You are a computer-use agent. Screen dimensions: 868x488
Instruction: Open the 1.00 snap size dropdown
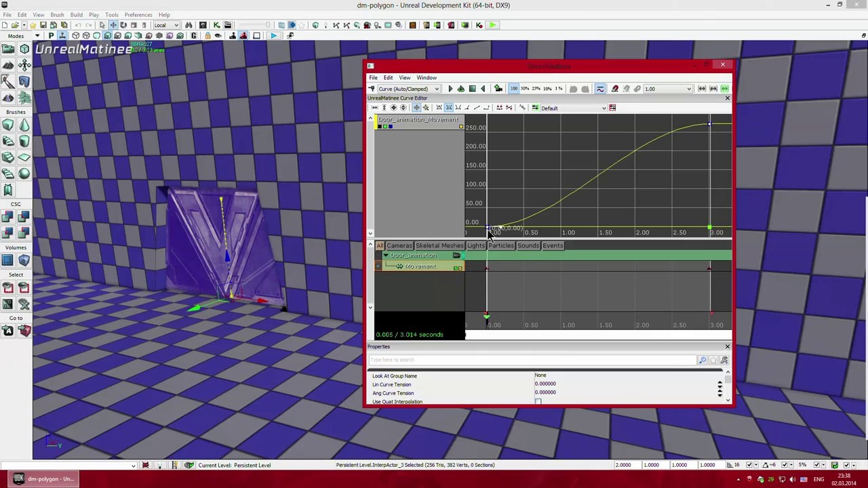[x=668, y=89]
